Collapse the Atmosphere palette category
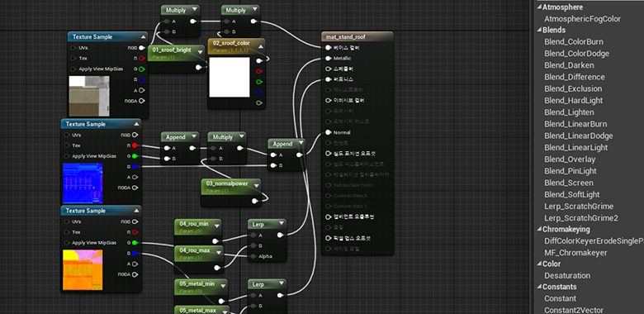The height and width of the screenshot is (314, 644). [x=539, y=7]
